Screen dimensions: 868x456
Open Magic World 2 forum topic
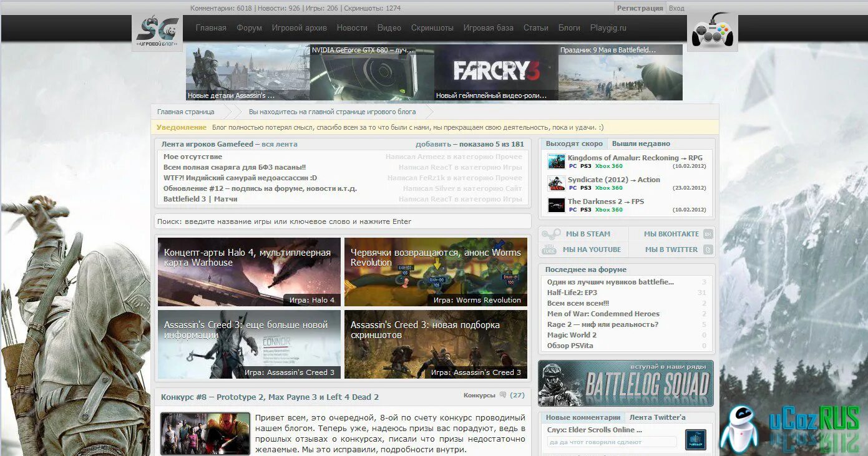pos(572,335)
